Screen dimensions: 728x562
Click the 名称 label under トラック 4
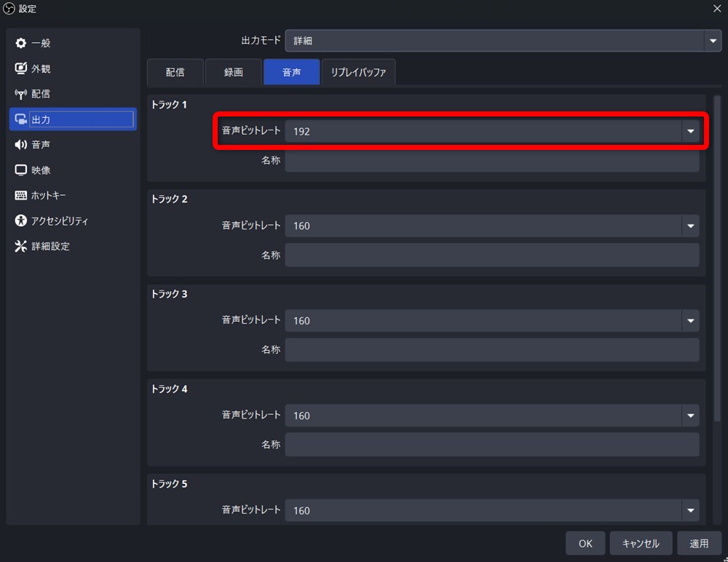(x=271, y=445)
